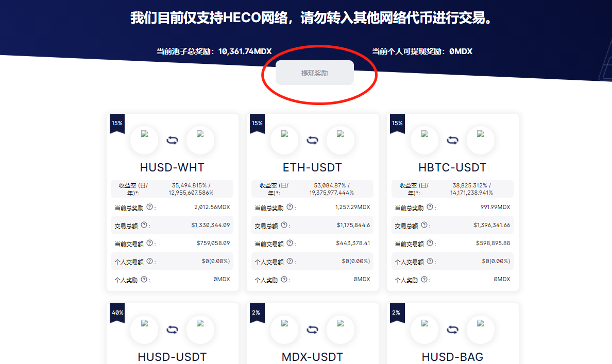The height and width of the screenshot is (364, 612).
Task: Click yield rate 35,494.815% on HUSD-WHT card
Action: click(189, 185)
